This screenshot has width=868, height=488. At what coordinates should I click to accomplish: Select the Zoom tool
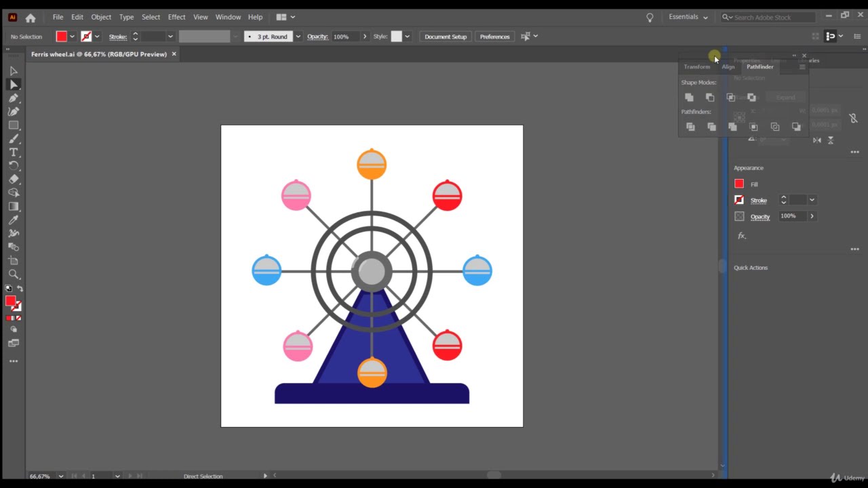click(x=14, y=274)
